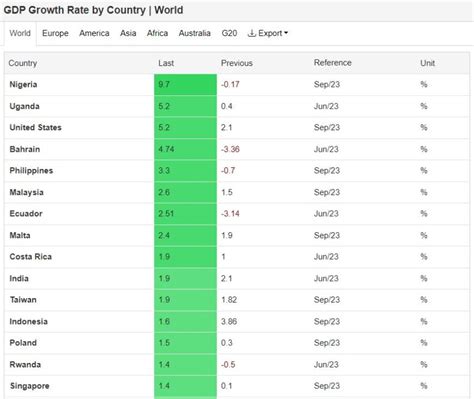Sort by the Last column header

pos(166,63)
